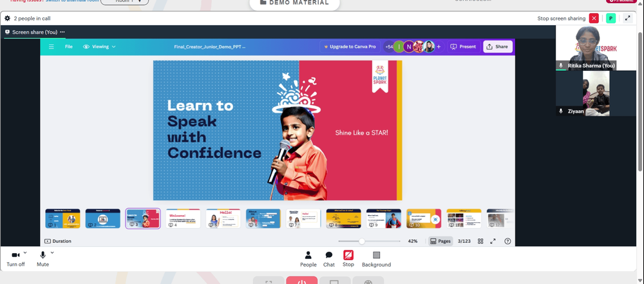Click the Stop sharing control
The height and width of the screenshot is (284, 644).
tap(348, 260)
